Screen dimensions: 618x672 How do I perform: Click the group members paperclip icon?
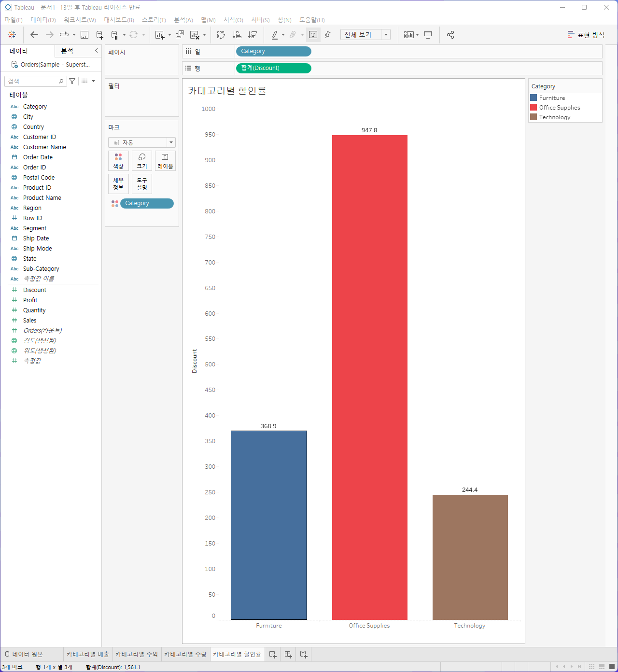click(x=293, y=35)
